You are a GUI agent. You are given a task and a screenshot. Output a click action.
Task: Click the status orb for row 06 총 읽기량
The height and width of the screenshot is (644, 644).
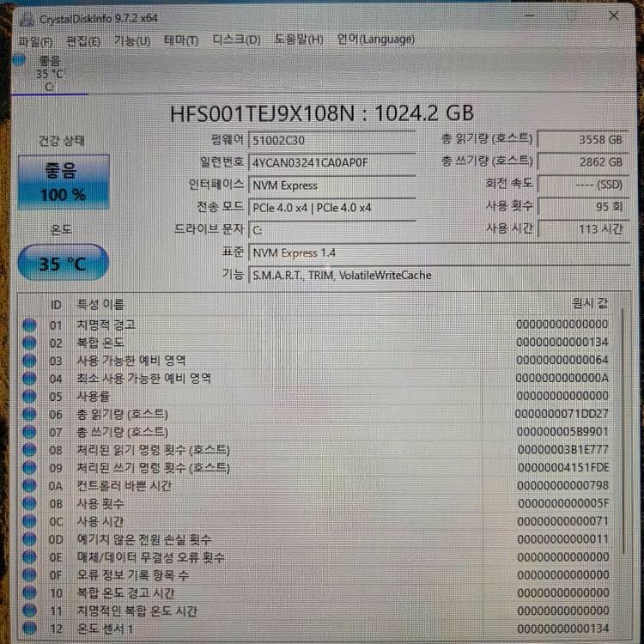pos(29,415)
